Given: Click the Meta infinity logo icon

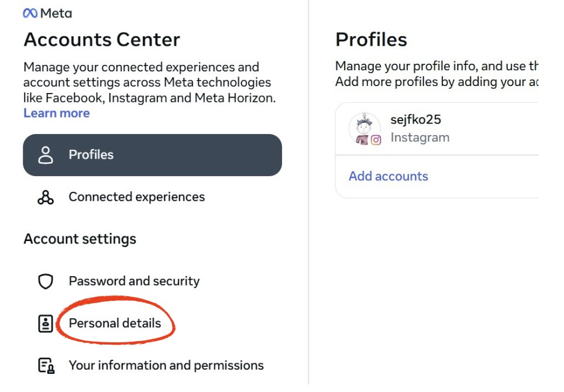Looking at the screenshot, I should click(30, 13).
